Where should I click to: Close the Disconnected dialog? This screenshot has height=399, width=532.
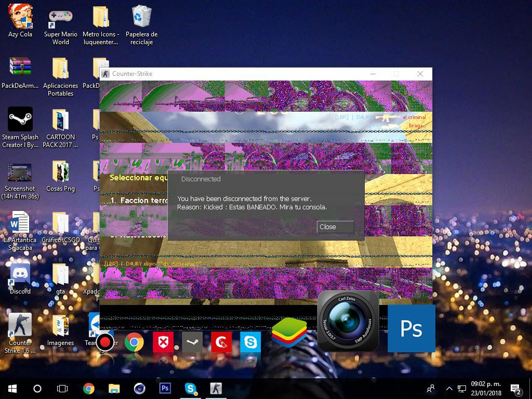(335, 227)
